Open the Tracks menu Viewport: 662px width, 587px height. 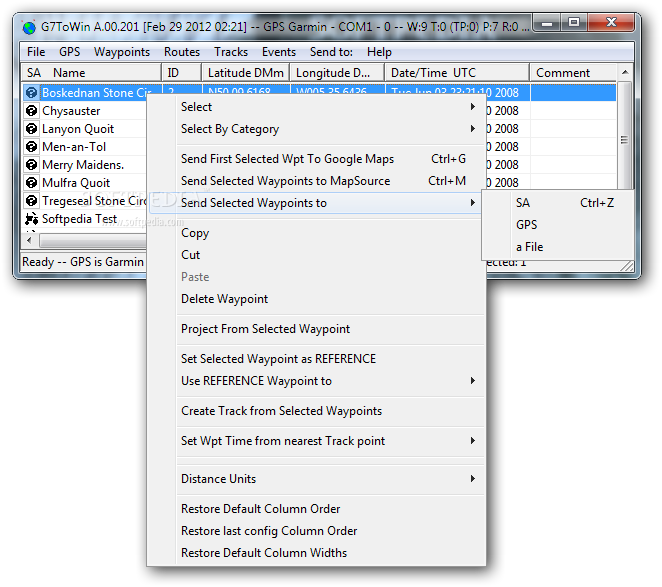click(231, 52)
